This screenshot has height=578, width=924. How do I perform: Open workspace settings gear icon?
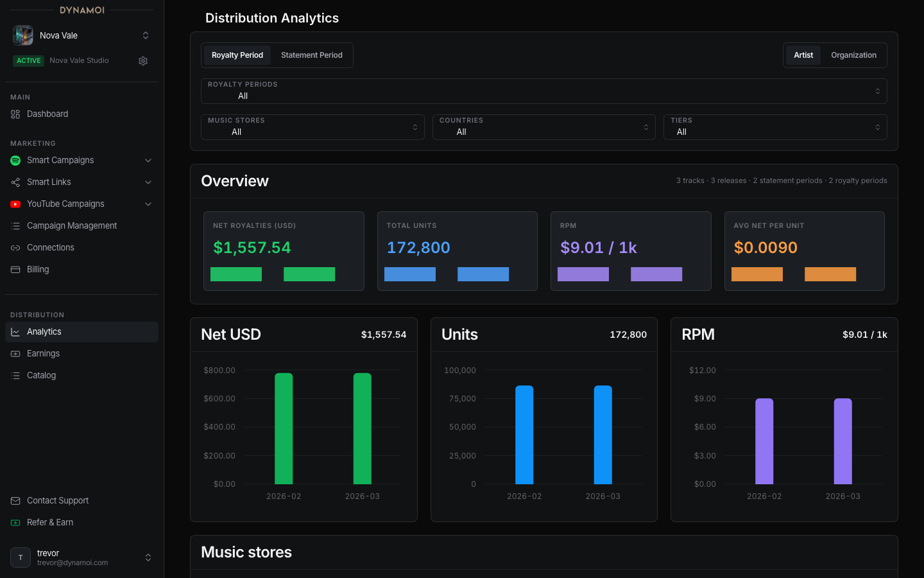coord(143,61)
